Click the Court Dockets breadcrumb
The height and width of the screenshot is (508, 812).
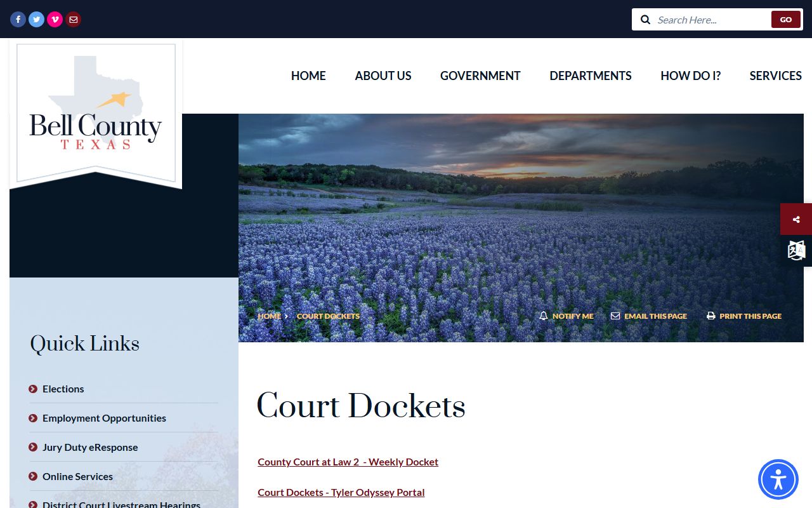point(328,316)
